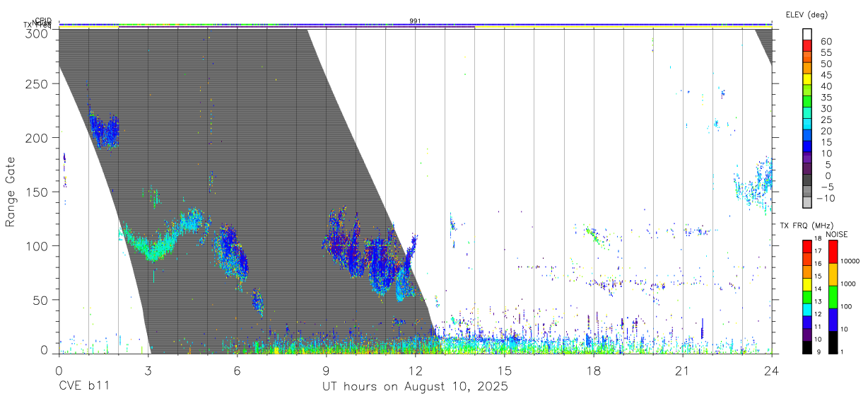
Task: Click y-axis tick label '150'
Action: 37,192
